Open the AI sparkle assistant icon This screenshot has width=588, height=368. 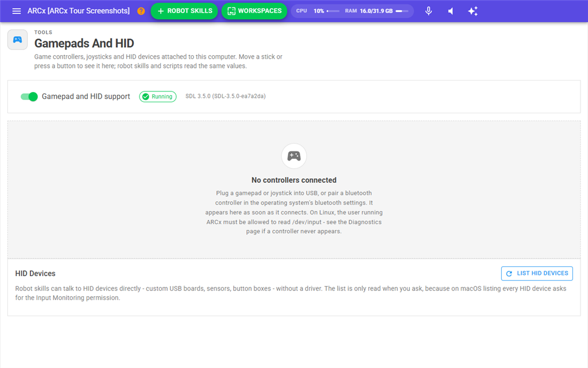tap(473, 11)
